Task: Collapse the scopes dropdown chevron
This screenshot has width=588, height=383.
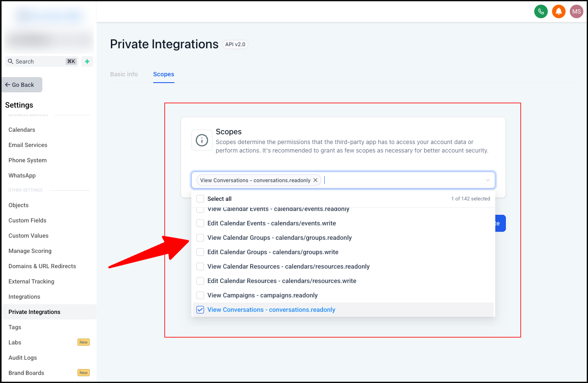Action: [488, 180]
